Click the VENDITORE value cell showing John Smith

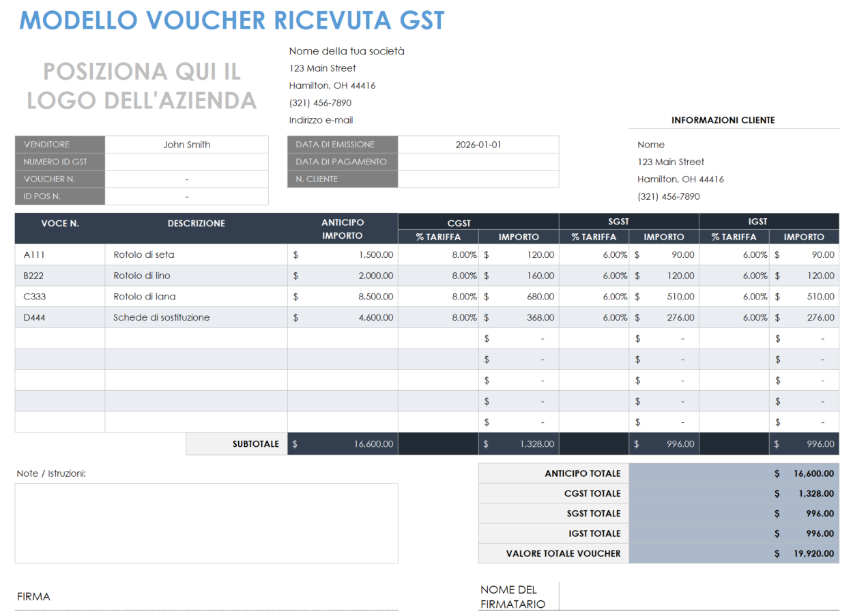186,144
